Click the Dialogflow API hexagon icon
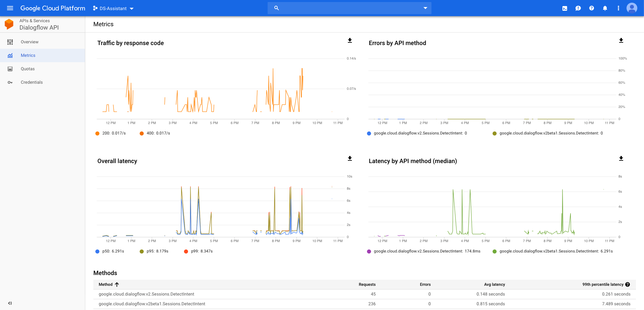Screen dimensions: 644x310 [x=9, y=24]
